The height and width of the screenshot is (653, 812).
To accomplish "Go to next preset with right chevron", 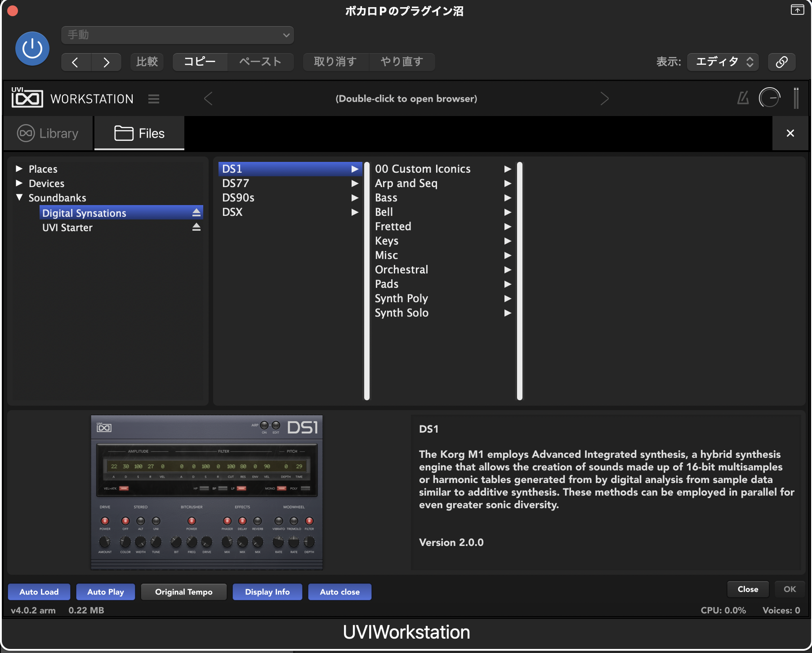I will pos(605,98).
